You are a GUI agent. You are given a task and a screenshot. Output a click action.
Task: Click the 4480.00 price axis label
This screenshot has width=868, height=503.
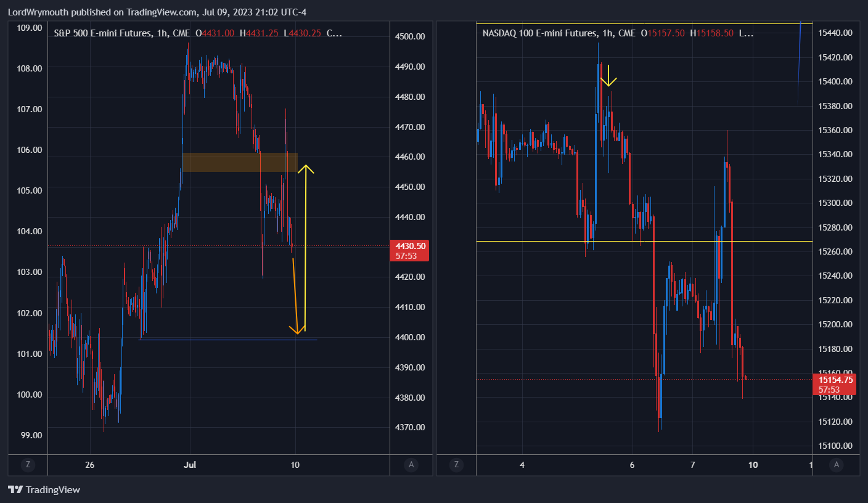(411, 97)
